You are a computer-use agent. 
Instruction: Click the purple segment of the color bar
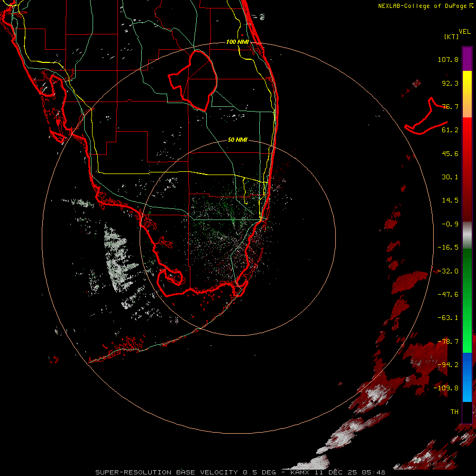point(467,59)
